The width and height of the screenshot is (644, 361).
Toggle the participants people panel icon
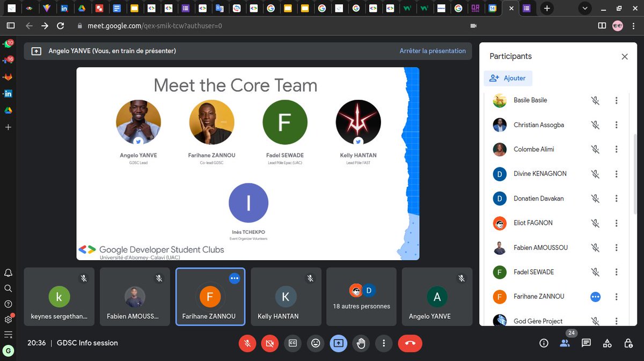coord(565,343)
